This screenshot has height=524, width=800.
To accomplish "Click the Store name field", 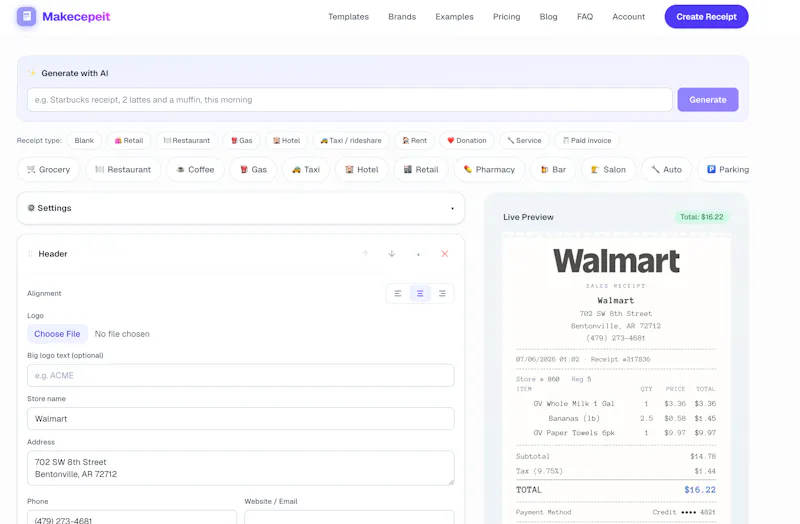I will [241, 418].
